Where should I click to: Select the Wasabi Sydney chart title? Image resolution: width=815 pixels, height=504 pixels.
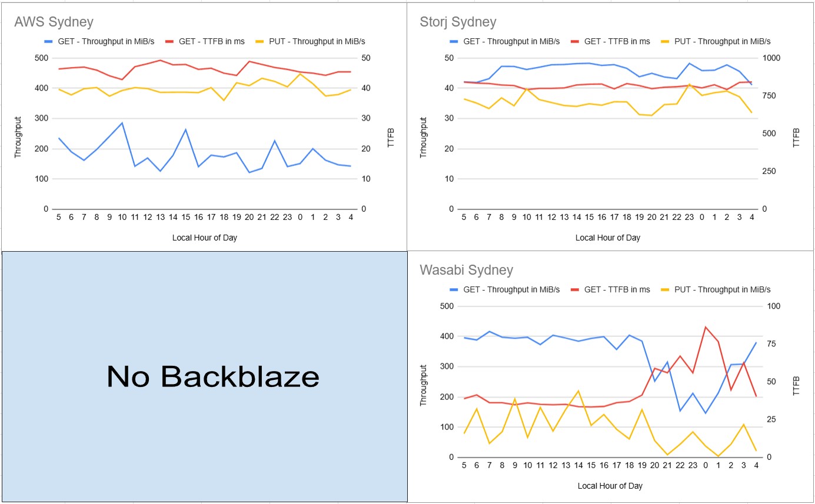(466, 270)
